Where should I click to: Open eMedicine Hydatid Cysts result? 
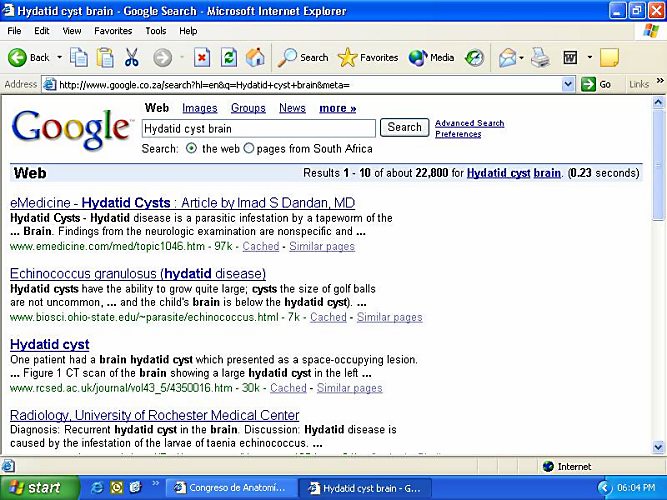coord(182,203)
